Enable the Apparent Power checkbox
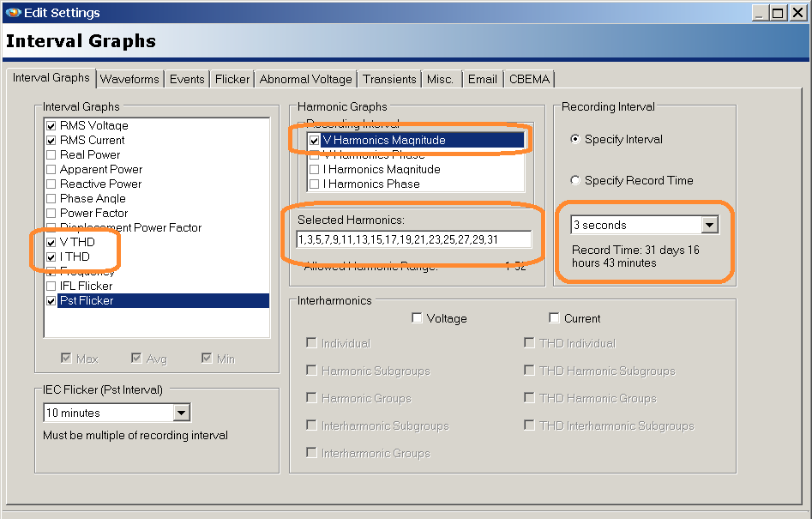Image resolution: width=812 pixels, height=519 pixels. pos(51,169)
